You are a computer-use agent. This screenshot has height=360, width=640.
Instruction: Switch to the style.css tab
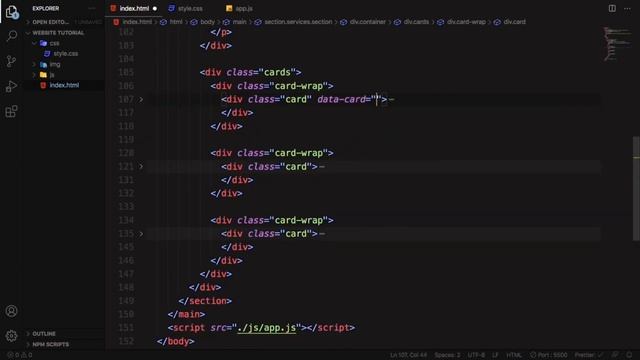190,9
